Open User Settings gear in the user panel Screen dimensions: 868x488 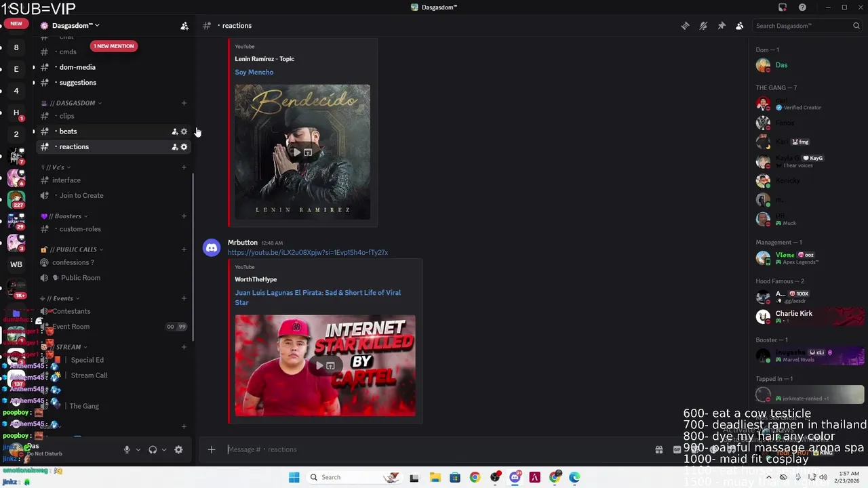[x=178, y=449]
